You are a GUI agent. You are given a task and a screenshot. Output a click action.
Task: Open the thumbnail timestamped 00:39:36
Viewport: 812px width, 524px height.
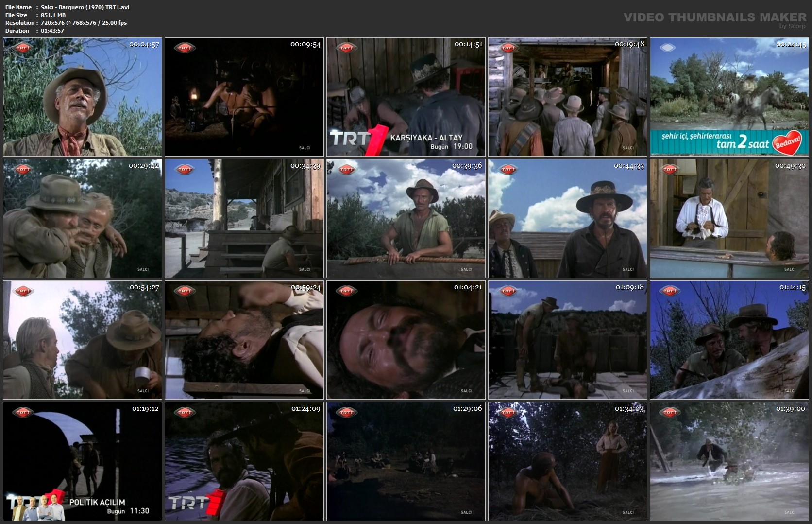click(406, 218)
